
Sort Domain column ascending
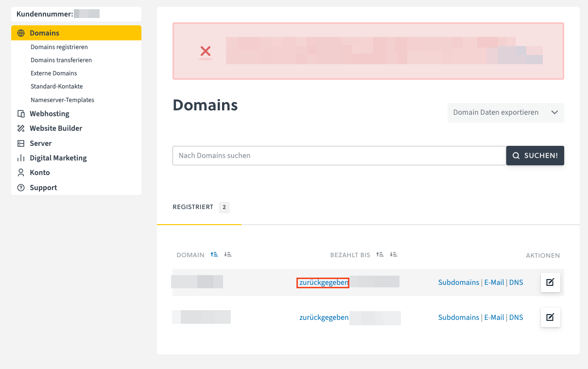[214, 255]
